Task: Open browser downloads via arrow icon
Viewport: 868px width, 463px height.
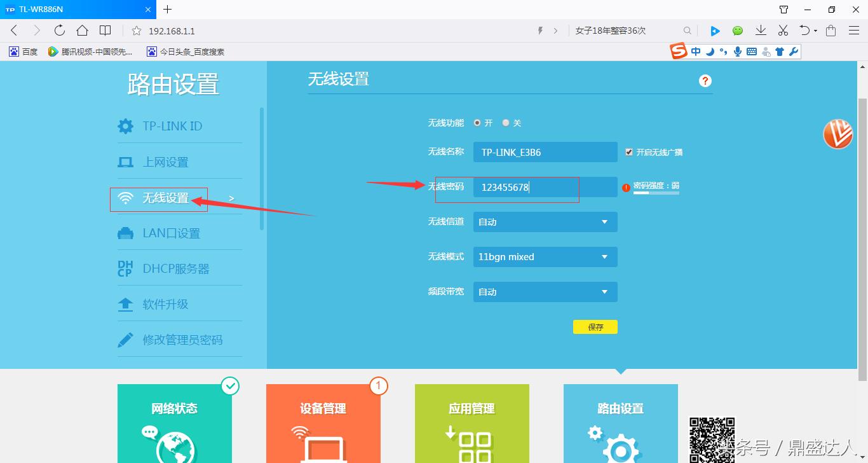Action: tap(761, 30)
